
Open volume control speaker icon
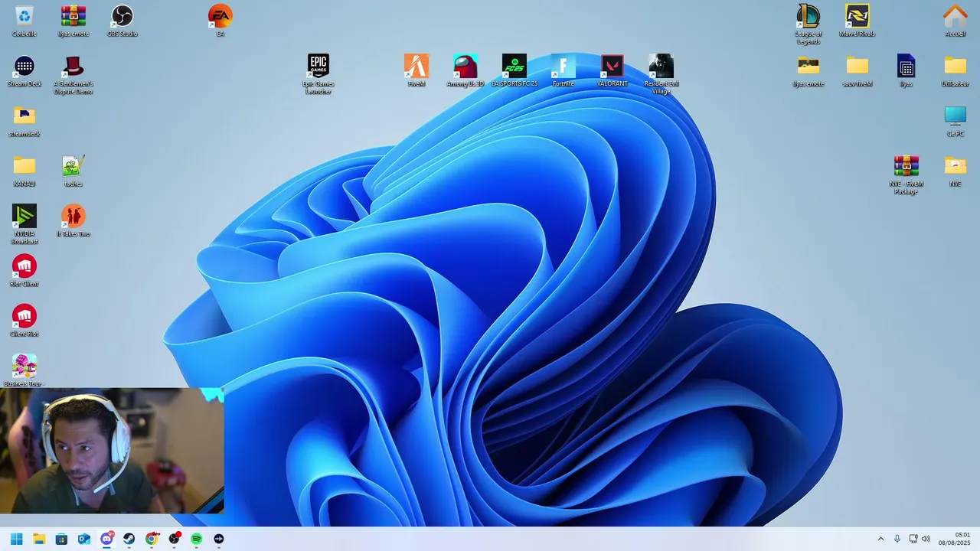point(926,539)
